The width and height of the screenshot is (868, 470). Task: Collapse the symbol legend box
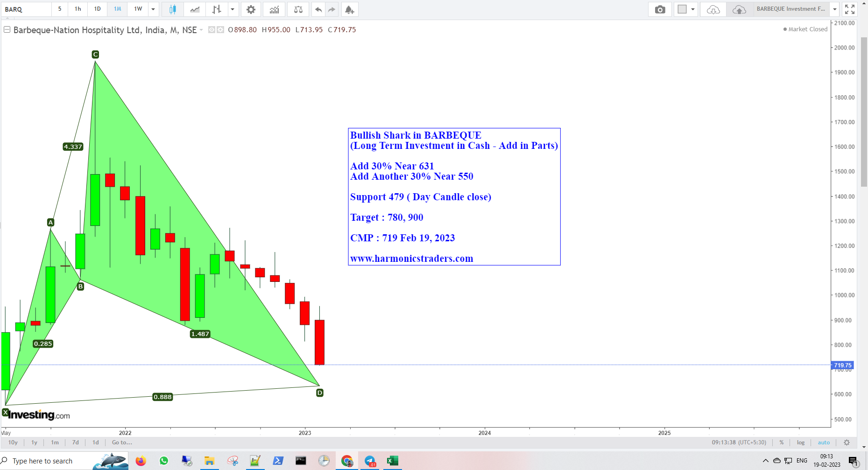(7, 29)
